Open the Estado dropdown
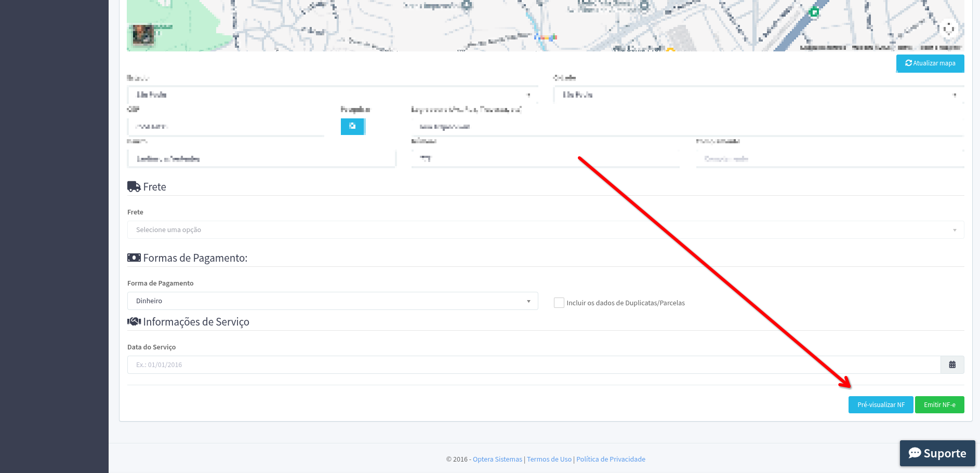The width and height of the screenshot is (980, 473). pos(332,95)
